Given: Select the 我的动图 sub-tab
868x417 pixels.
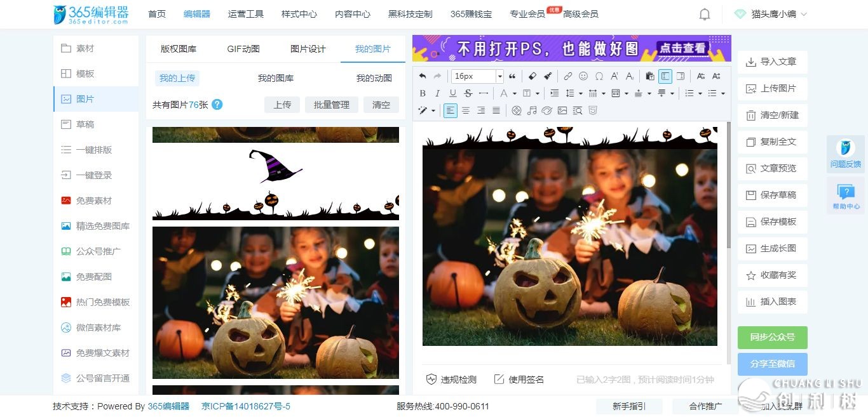Looking at the screenshot, I should click(x=374, y=78).
